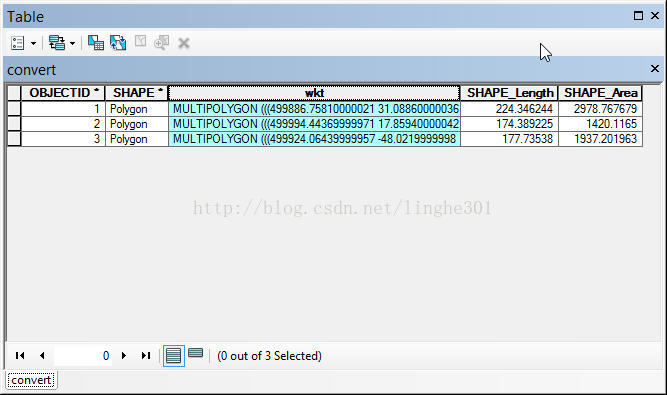The height and width of the screenshot is (395, 667).
Task: Click OBJECTID cell with value 2
Action: [63, 124]
